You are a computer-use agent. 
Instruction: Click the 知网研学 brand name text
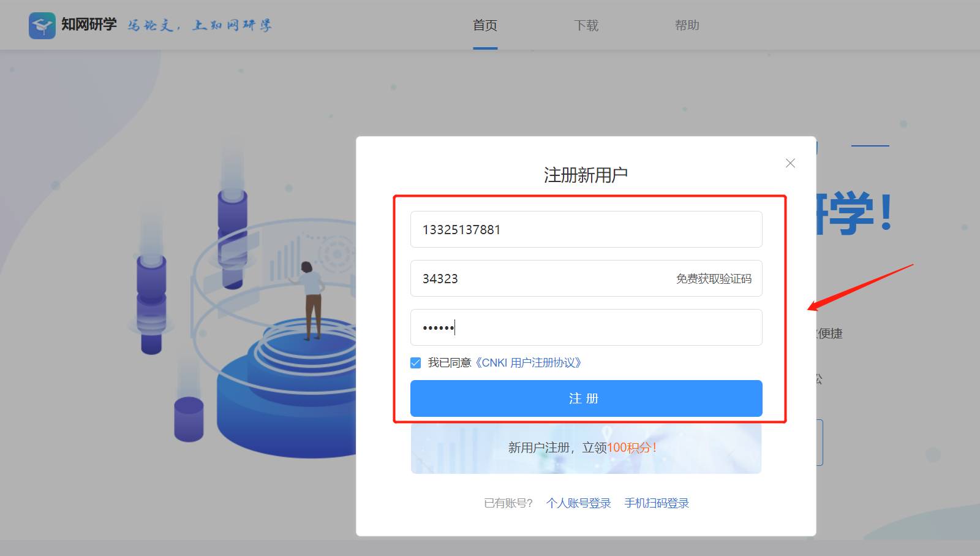tap(89, 25)
